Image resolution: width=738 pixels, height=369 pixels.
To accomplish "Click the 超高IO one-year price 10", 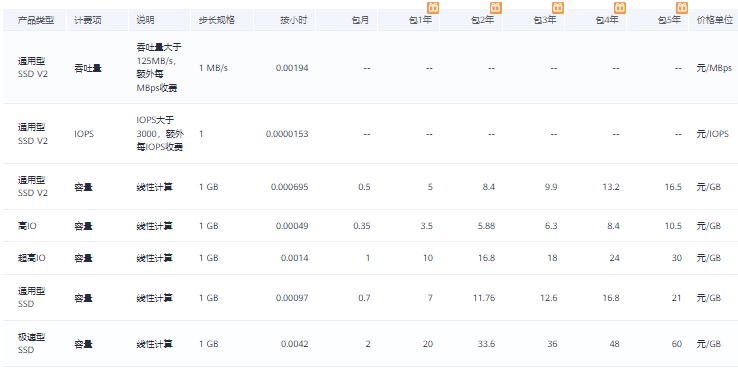I will 428,258.
